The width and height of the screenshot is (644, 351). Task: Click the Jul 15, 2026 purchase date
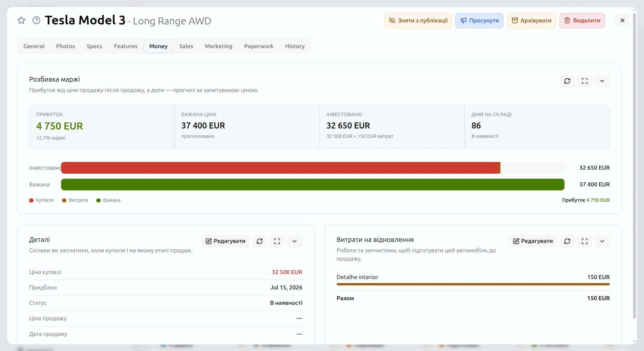[286, 287]
